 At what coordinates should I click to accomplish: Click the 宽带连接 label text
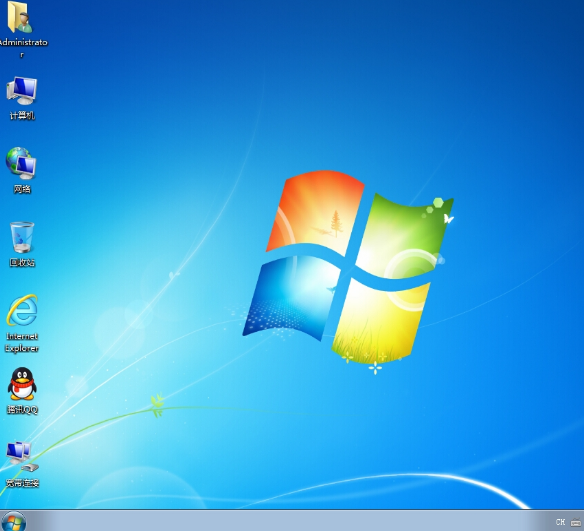pos(22,483)
